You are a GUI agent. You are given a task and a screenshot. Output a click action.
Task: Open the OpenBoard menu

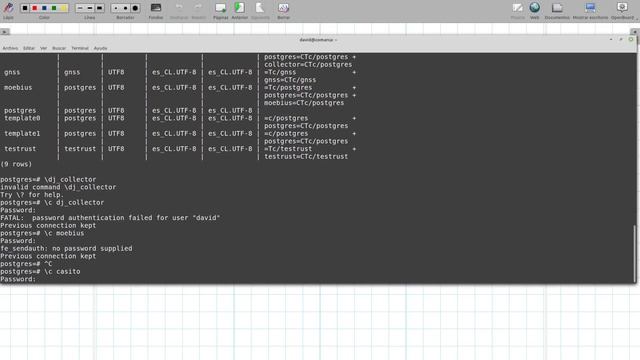(x=623, y=10)
